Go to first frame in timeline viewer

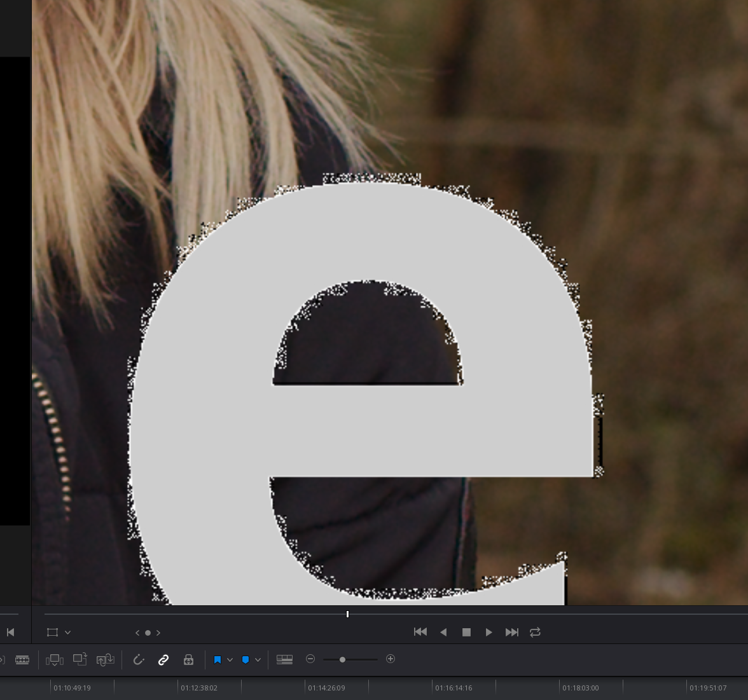click(420, 632)
